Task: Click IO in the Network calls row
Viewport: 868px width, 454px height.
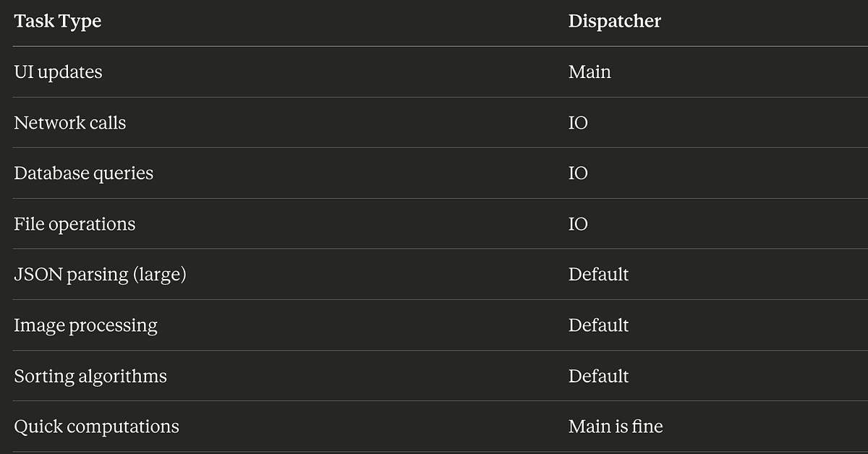Action: [x=578, y=123]
